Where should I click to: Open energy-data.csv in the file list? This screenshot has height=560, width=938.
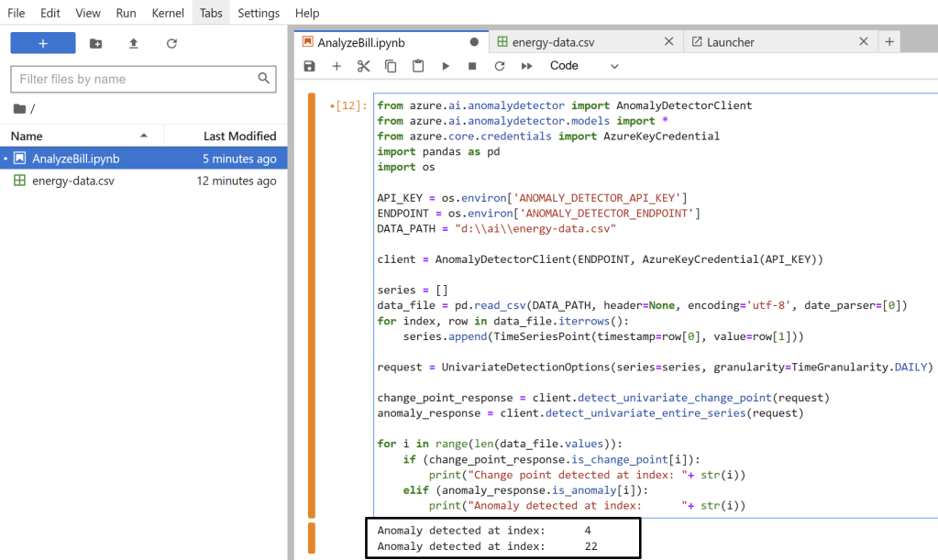(73, 181)
